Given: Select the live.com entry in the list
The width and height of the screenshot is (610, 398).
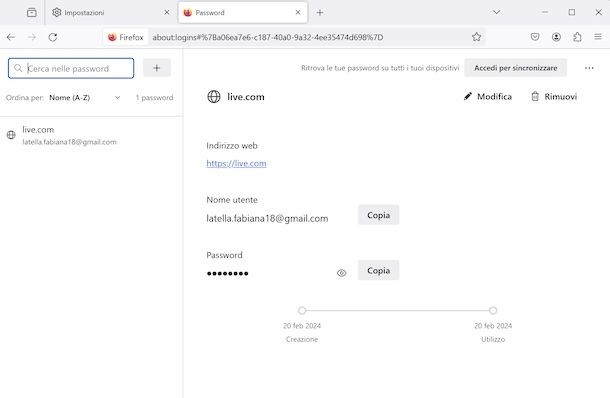Looking at the screenshot, I should point(91,135).
